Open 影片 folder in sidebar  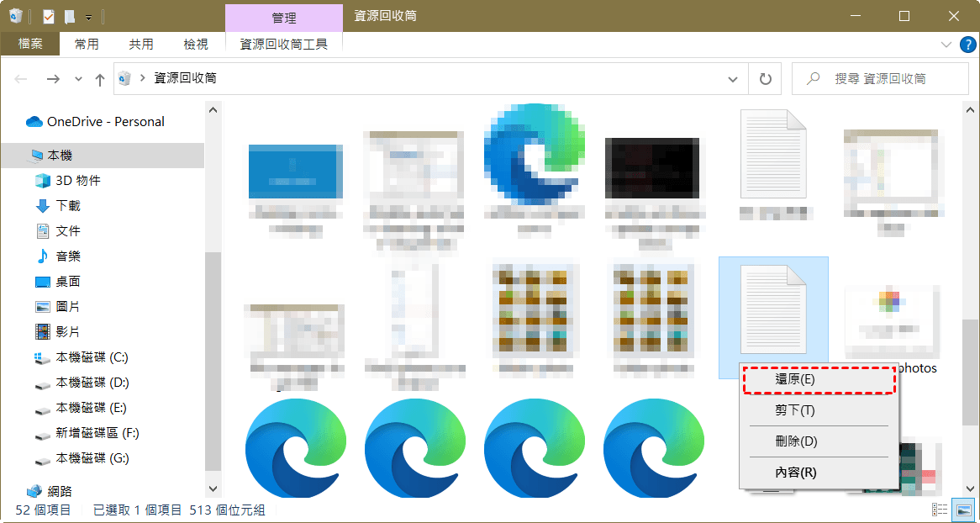(57, 331)
